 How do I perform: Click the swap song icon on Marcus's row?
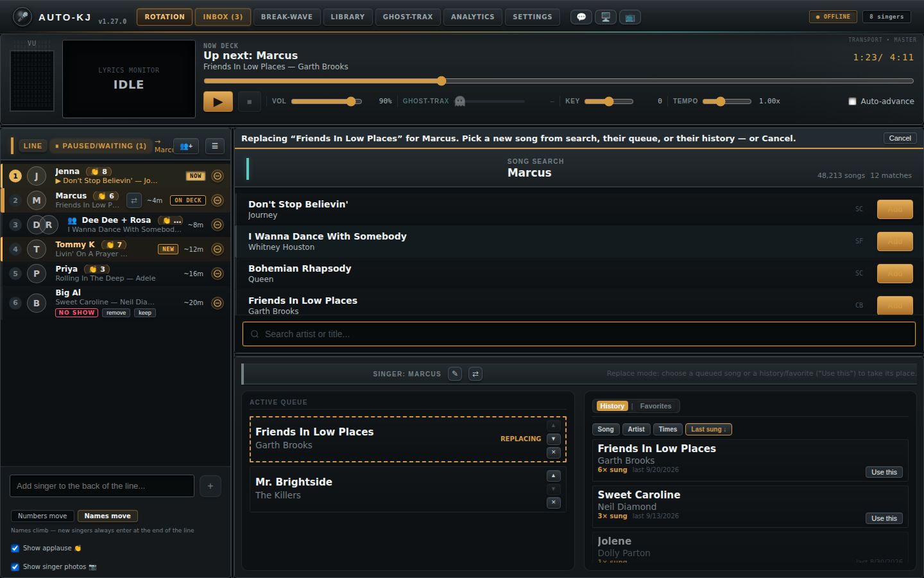(x=134, y=200)
